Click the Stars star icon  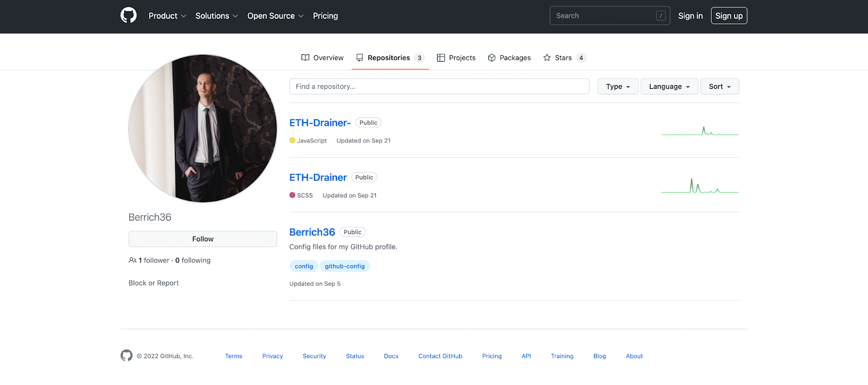tap(547, 57)
